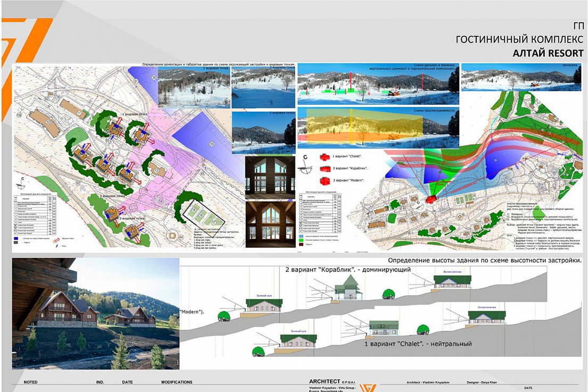Open the 3 видовая точка photo
The width and height of the screenshot is (588, 392).
[263, 132]
